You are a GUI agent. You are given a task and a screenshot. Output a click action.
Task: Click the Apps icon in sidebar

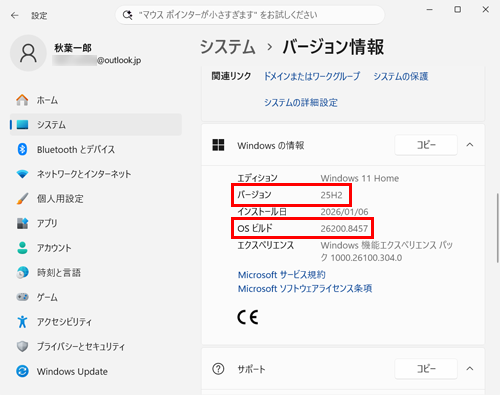(22, 223)
